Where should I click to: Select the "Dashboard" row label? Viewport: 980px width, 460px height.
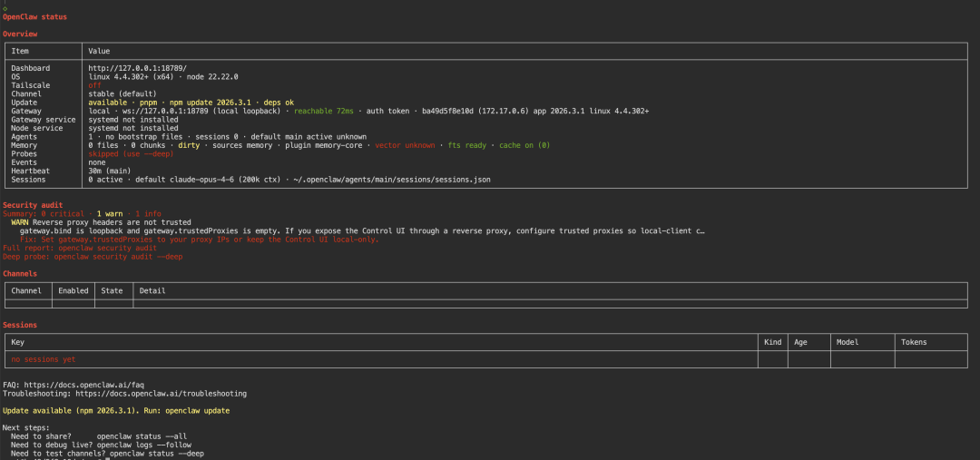tap(31, 68)
